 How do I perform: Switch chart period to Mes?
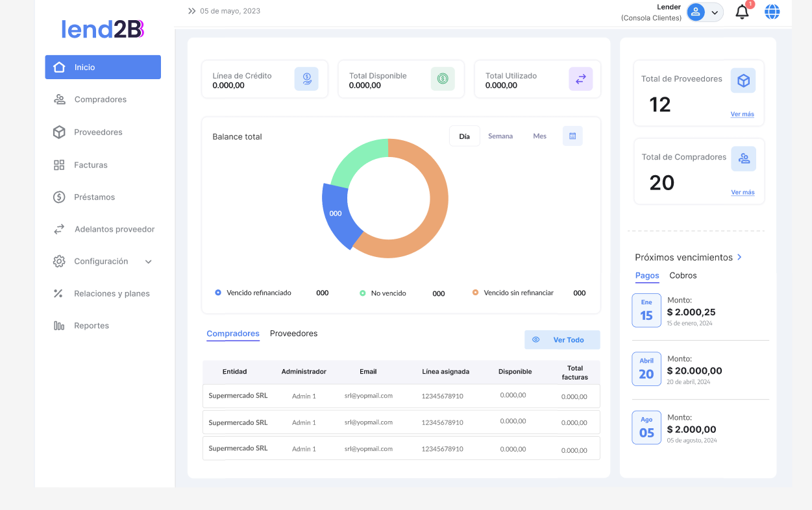(539, 136)
